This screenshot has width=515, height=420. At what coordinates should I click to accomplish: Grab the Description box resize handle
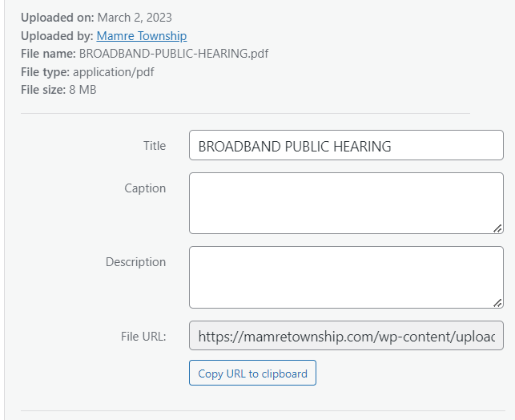(497, 302)
